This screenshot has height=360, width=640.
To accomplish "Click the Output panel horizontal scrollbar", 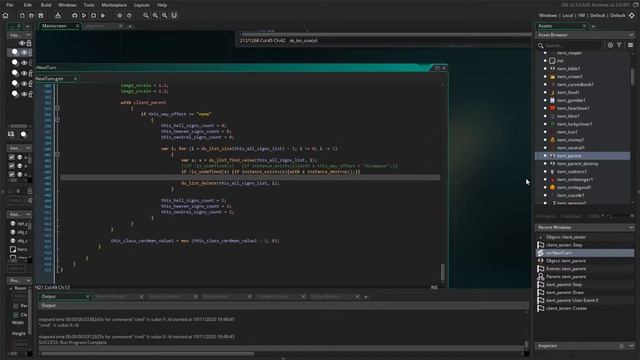I will 147,353.
